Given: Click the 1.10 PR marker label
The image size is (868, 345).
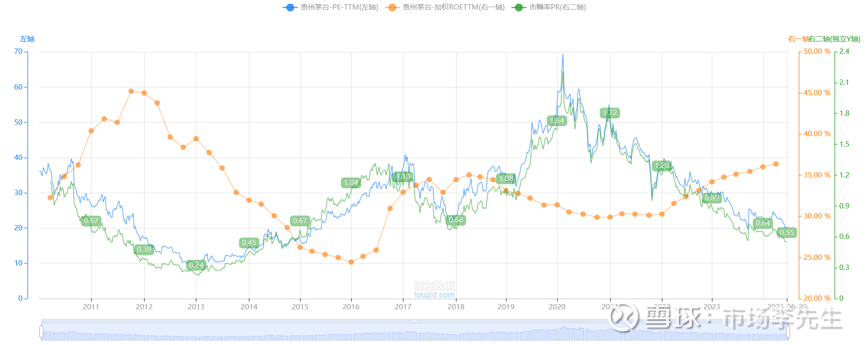Looking at the screenshot, I should tap(403, 176).
